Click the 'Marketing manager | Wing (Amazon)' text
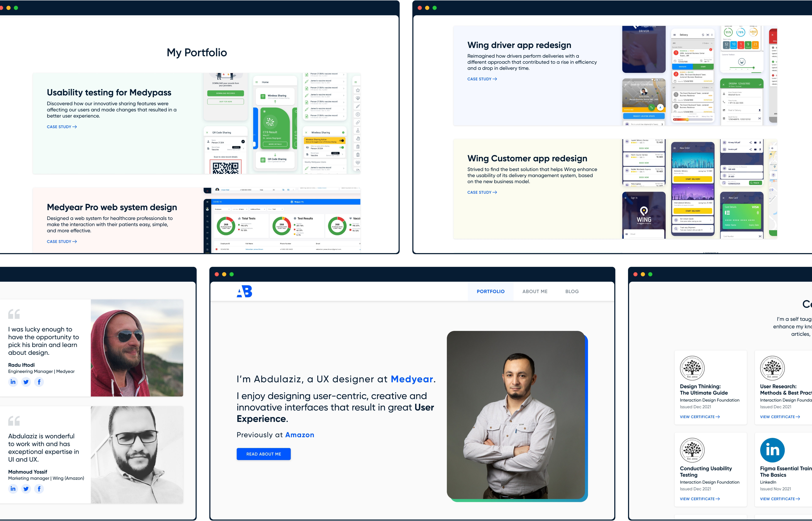The width and height of the screenshot is (812, 521). coord(46,478)
